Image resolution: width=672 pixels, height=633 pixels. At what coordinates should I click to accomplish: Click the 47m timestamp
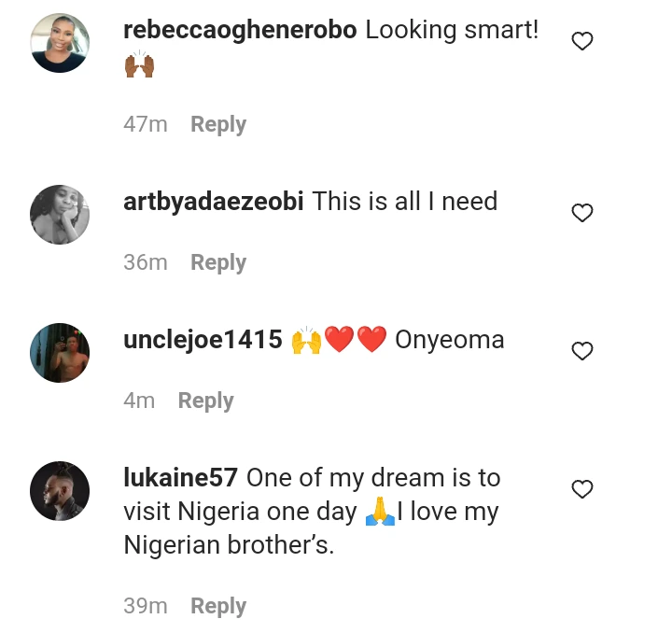(x=146, y=124)
